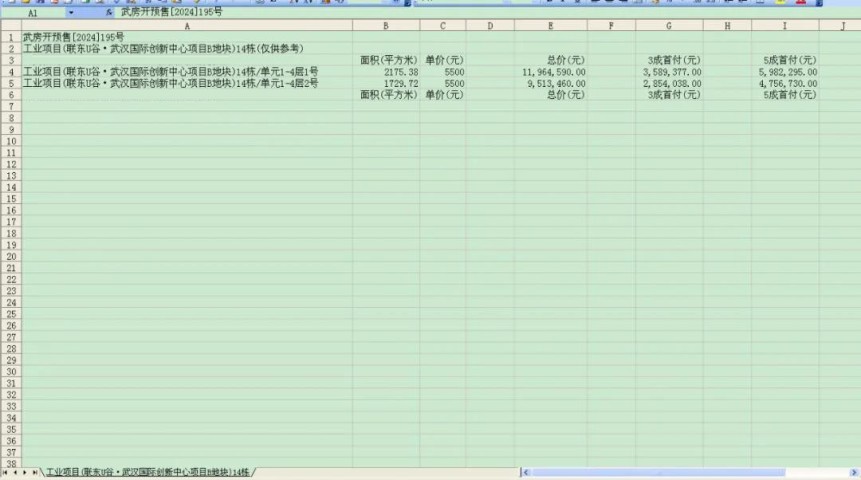Go to previous sheet tab arrow
Viewport: 861px width, 480px height.
point(15,472)
